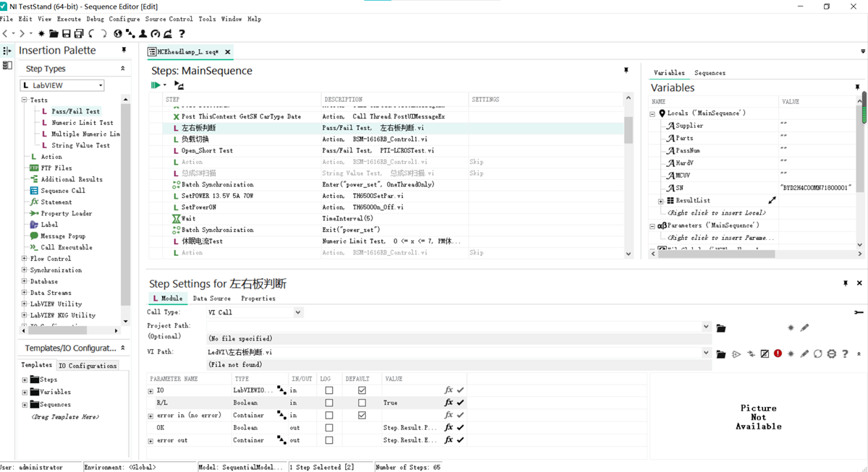Click the user login icon in toolbar
Image resolution: width=868 pixels, height=472 pixels.
pos(142,34)
